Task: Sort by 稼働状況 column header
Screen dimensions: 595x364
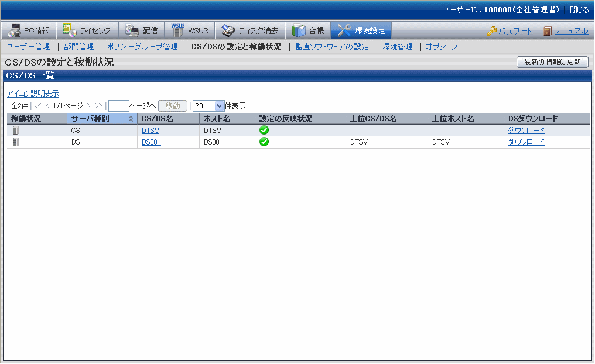Action: [37, 119]
